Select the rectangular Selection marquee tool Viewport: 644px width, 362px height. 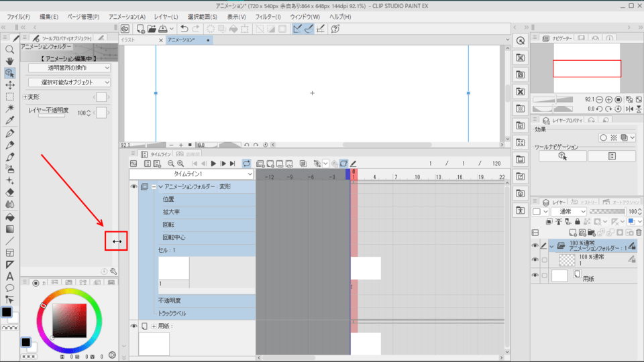pyautogui.click(x=9, y=97)
